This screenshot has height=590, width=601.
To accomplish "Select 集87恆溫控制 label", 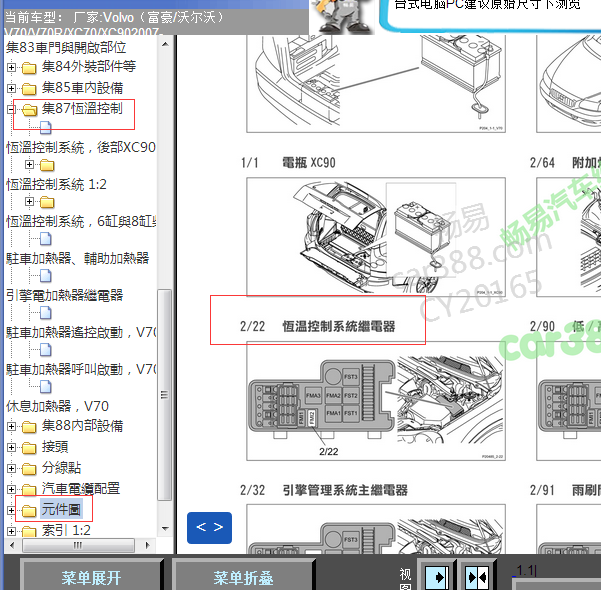I will [x=82, y=108].
